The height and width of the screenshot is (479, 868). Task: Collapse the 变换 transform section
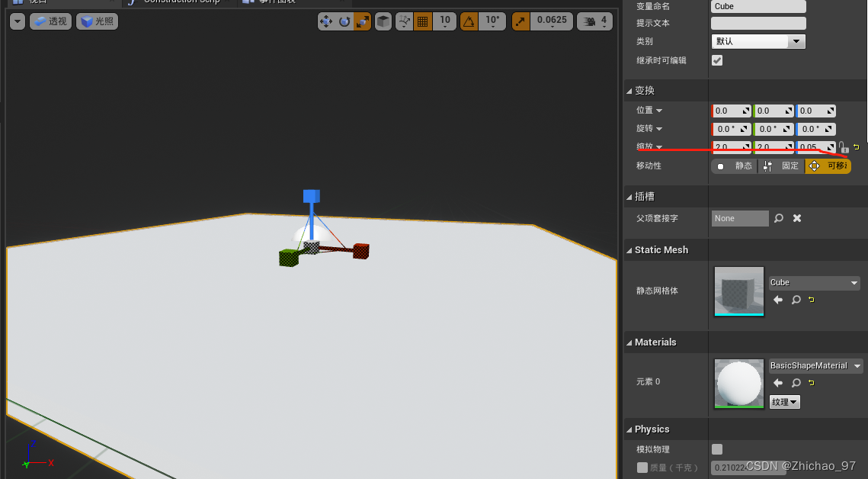point(629,91)
